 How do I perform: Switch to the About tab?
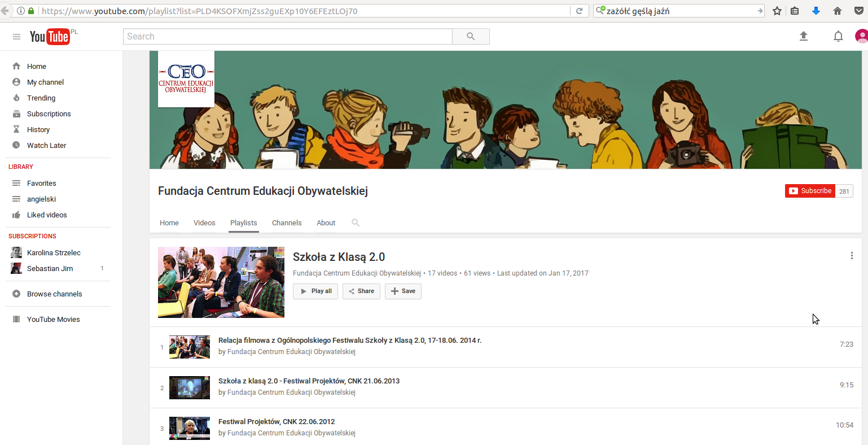coord(326,223)
